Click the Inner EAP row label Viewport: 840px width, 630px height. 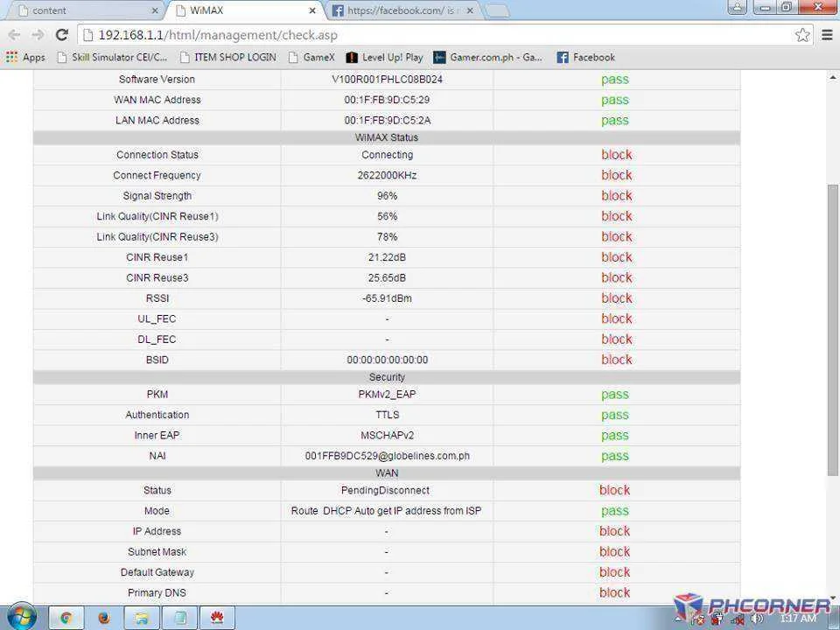click(157, 436)
